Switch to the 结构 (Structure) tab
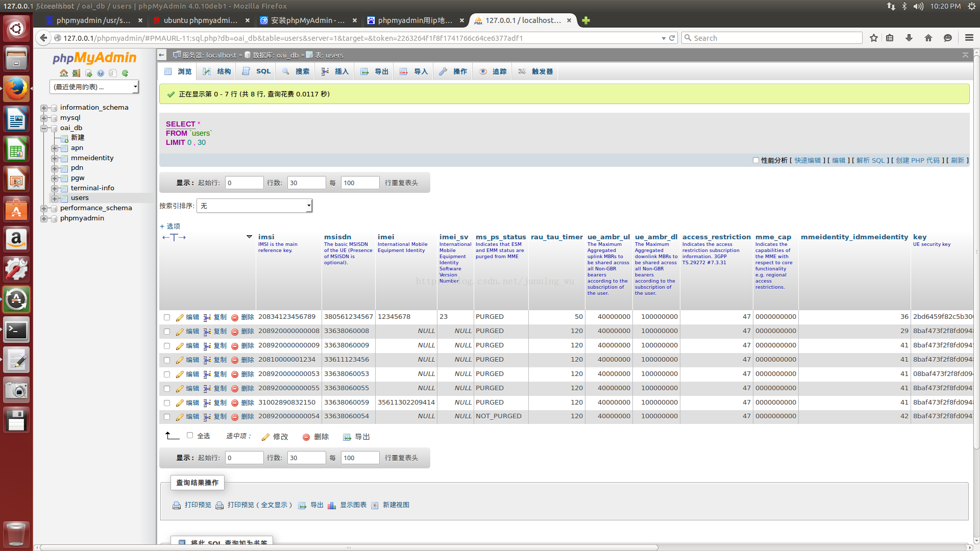Screen dimensions: 980x551 (217, 71)
